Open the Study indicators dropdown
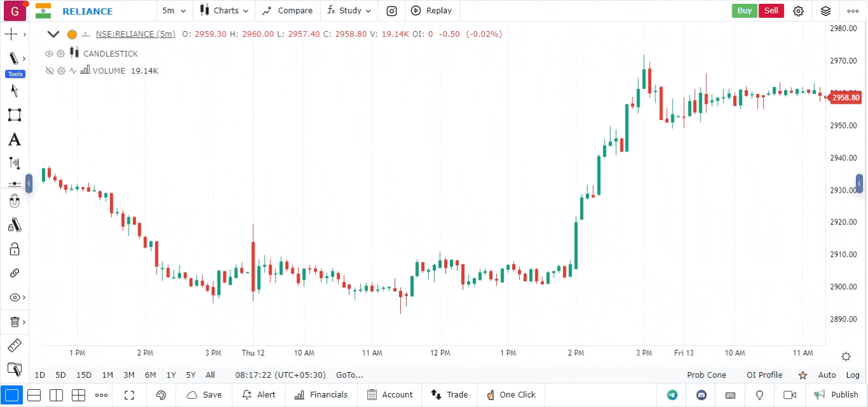 point(349,11)
